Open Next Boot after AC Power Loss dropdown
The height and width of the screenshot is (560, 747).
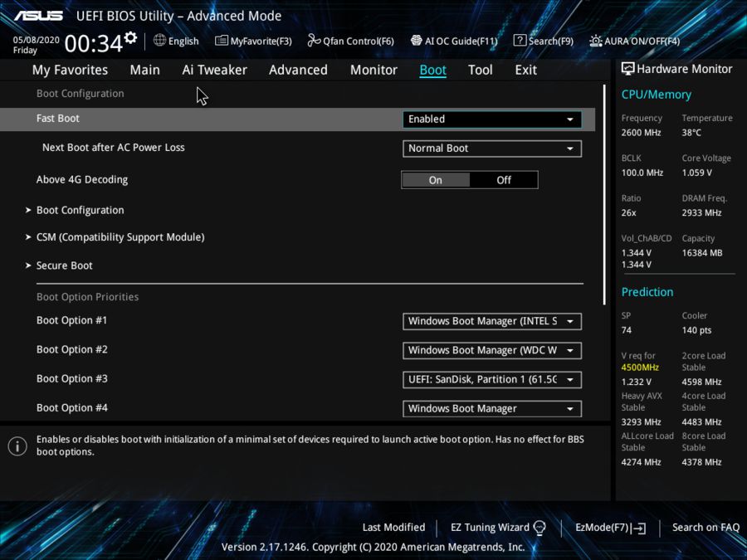(491, 149)
